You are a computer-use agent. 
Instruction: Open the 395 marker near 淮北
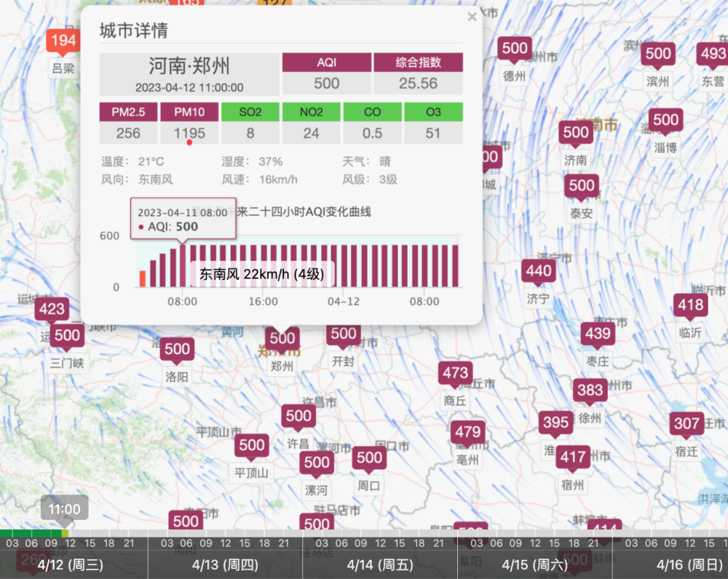555,423
